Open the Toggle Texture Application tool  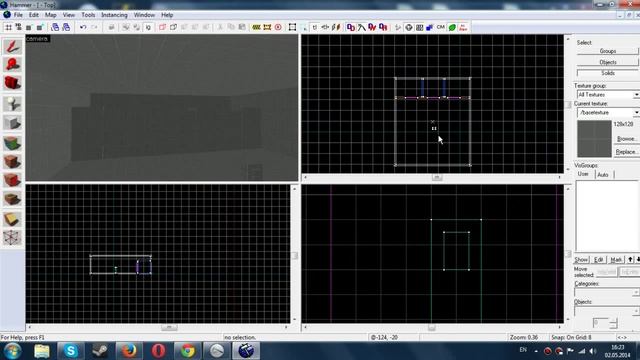click(x=13, y=143)
